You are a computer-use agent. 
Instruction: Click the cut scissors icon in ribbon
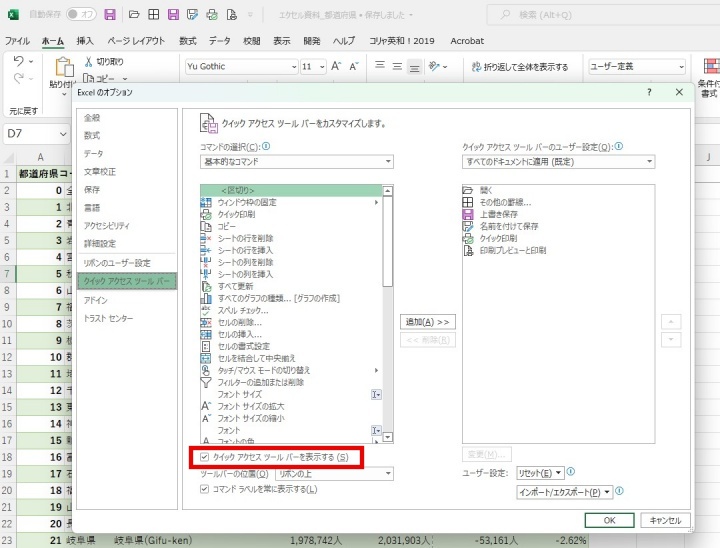tap(89, 62)
